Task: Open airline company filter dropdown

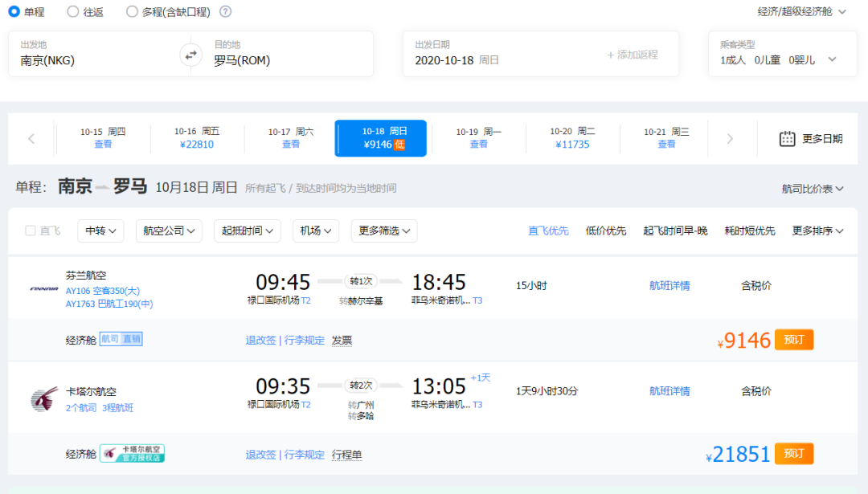Action: pyautogui.click(x=169, y=231)
